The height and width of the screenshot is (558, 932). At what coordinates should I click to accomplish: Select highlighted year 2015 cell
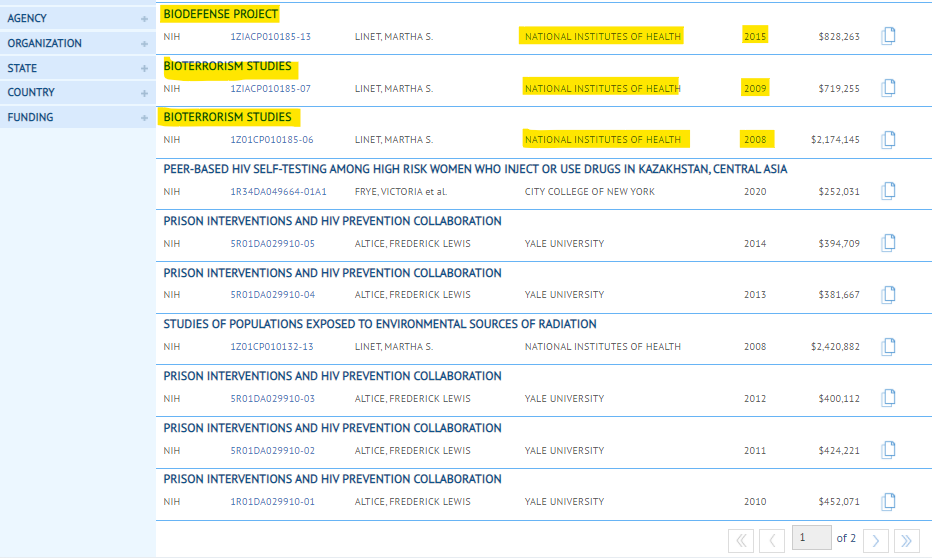(755, 36)
